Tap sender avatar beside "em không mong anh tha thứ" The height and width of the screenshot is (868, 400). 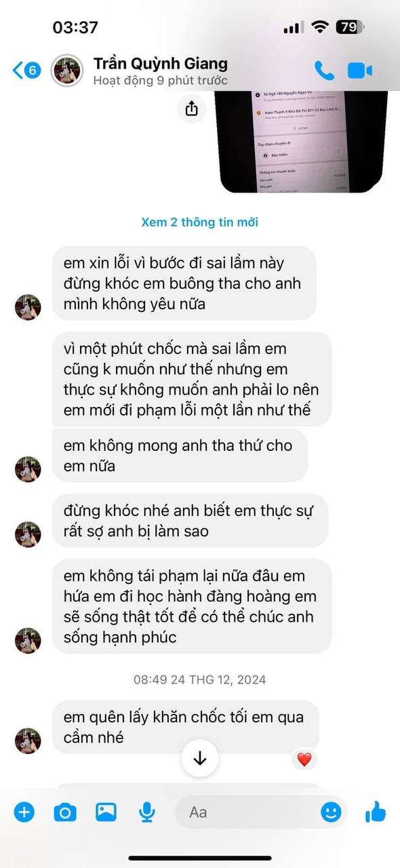click(x=28, y=469)
